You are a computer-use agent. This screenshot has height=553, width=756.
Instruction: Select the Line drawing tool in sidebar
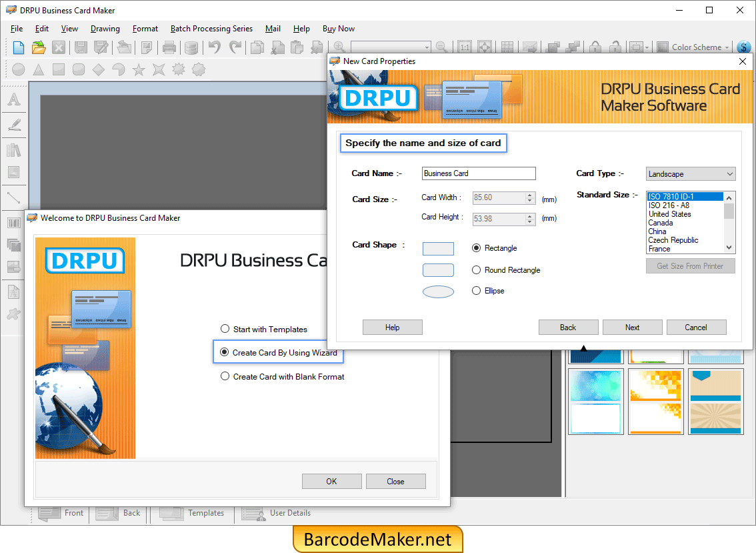coord(14,197)
